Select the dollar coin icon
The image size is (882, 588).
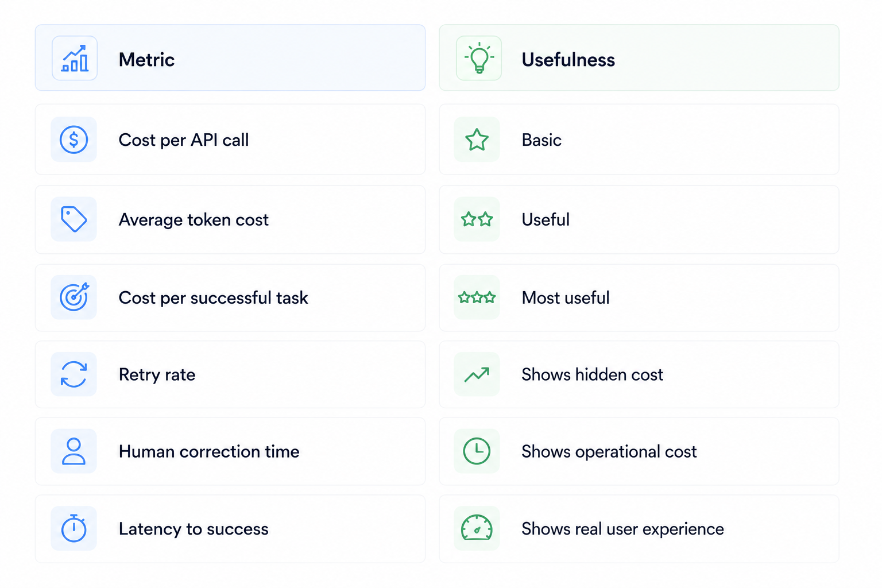74,140
